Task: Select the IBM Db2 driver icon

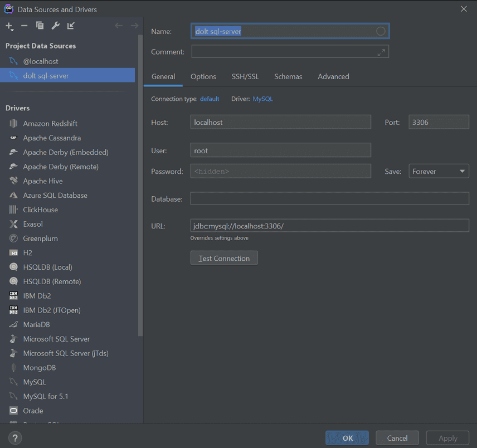Action: 13,296
